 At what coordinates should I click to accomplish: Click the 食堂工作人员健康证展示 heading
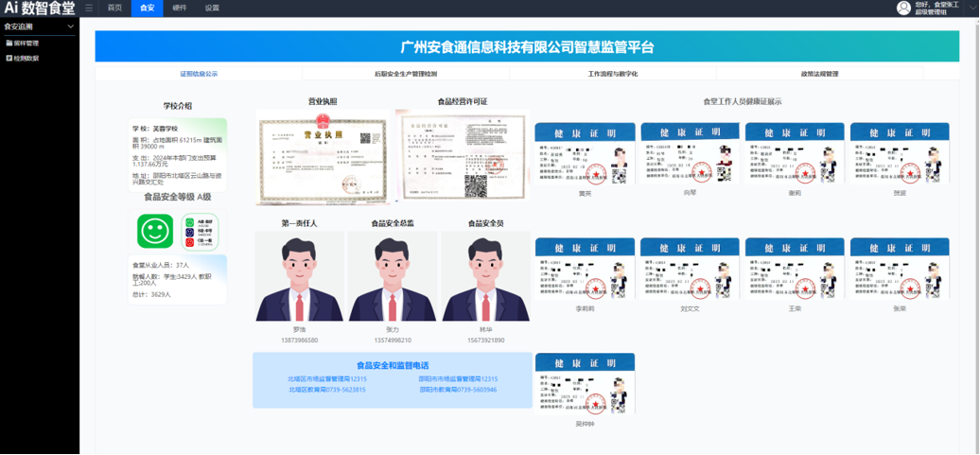(742, 101)
